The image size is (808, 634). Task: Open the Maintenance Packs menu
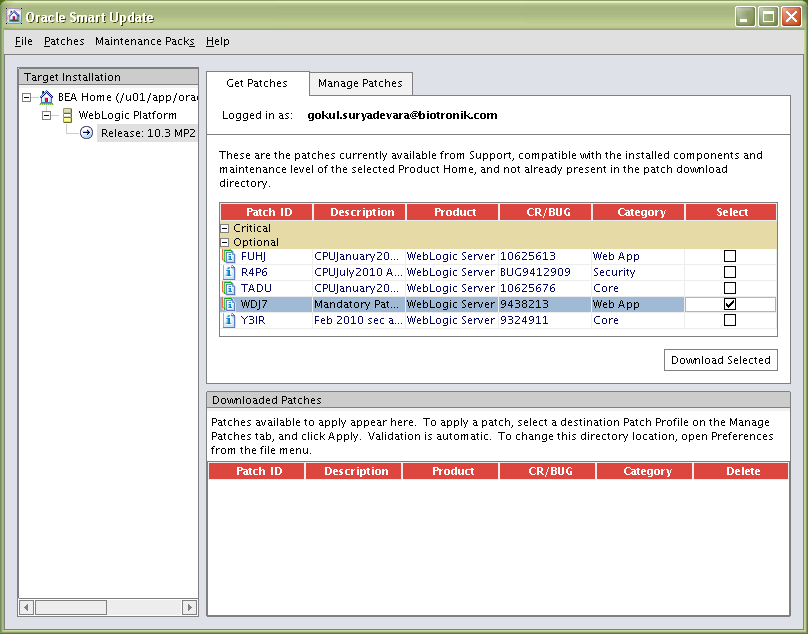point(144,42)
